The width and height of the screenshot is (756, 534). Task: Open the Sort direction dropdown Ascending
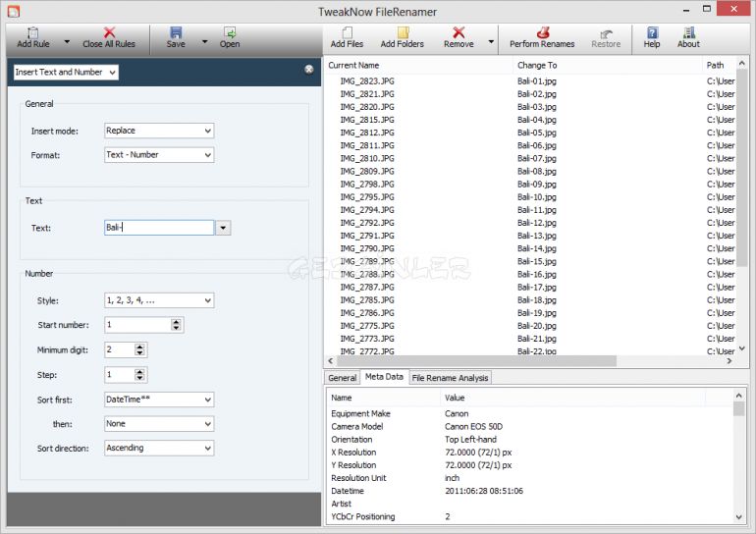tap(159, 448)
